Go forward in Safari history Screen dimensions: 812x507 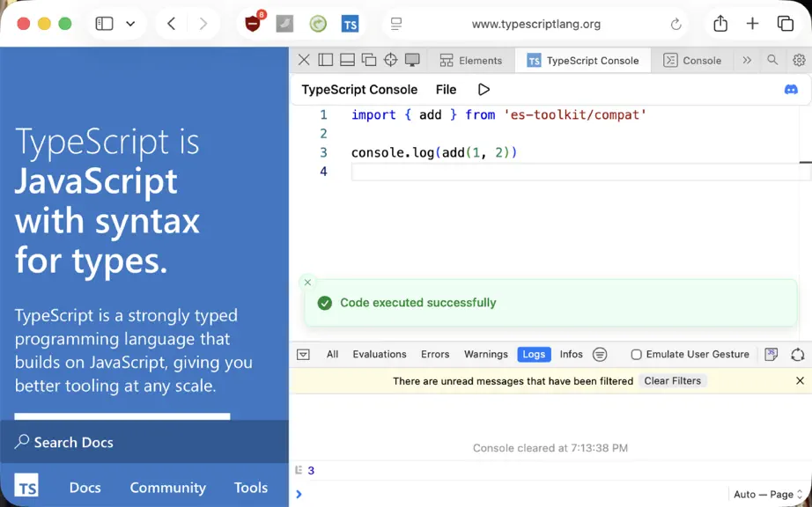[x=203, y=24]
